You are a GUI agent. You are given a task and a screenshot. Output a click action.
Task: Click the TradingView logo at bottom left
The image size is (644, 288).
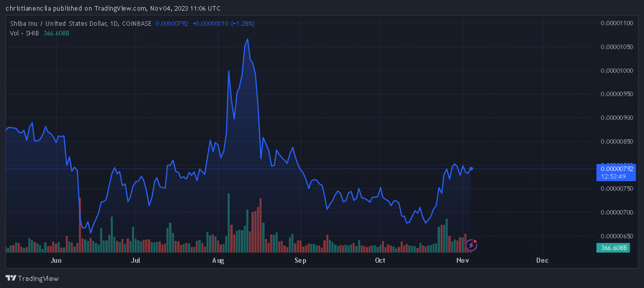tap(32, 278)
